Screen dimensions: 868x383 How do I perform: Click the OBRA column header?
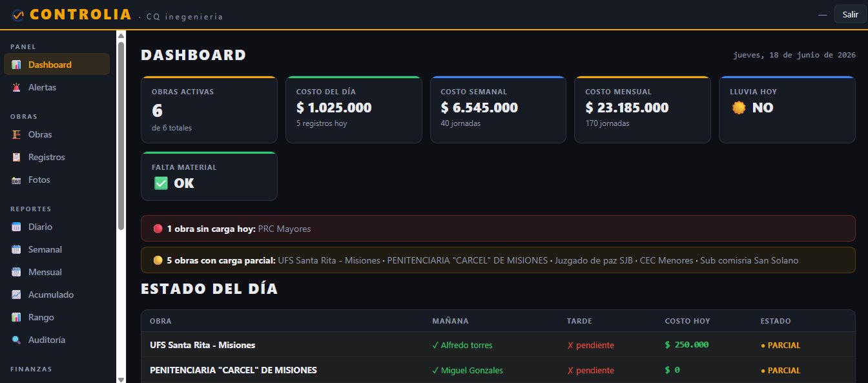(160, 321)
